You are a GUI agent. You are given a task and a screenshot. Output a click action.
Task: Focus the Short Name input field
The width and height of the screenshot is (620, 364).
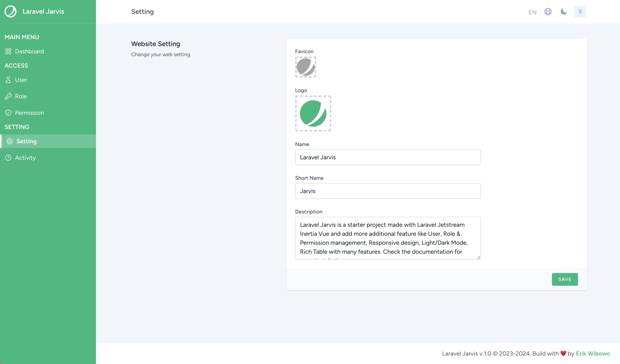pos(388,191)
